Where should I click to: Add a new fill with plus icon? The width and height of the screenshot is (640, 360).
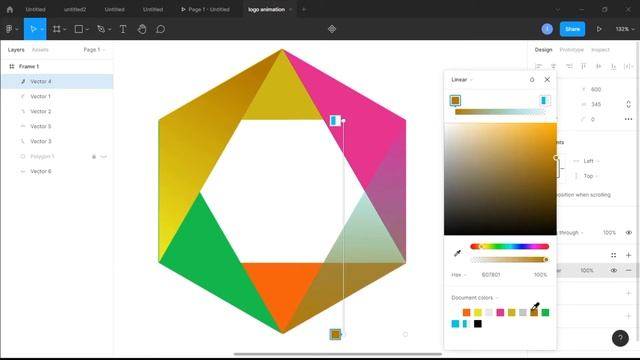629,255
